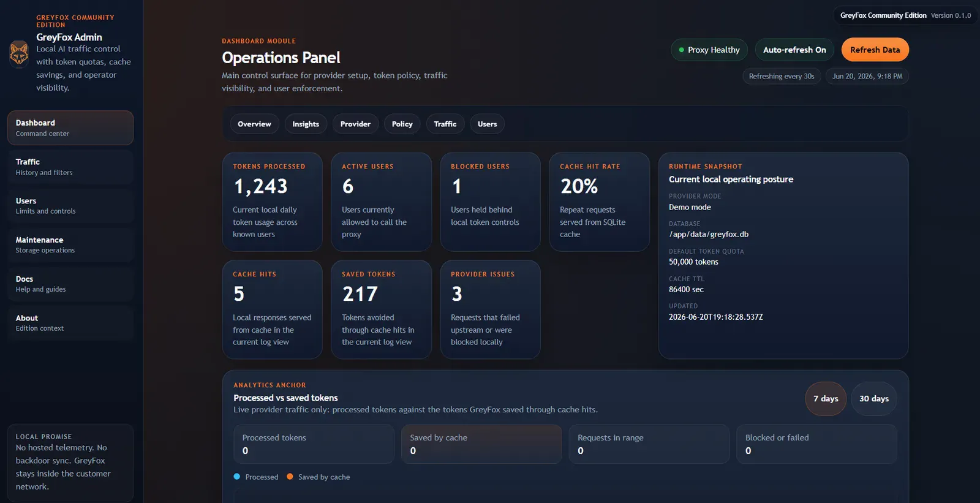Click the Refresh Data button
The width and height of the screenshot is (980, 503).
pyautogui.click(x=875, y=50)
